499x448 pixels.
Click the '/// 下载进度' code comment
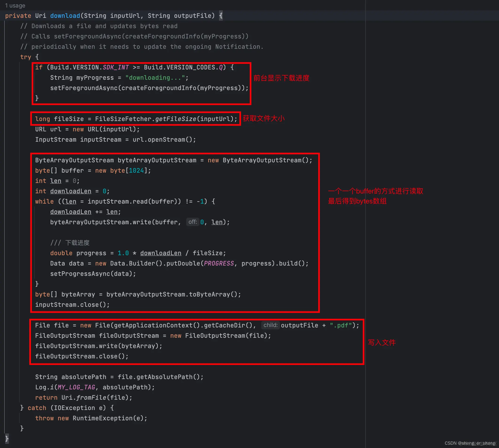[x=70, y=243]
